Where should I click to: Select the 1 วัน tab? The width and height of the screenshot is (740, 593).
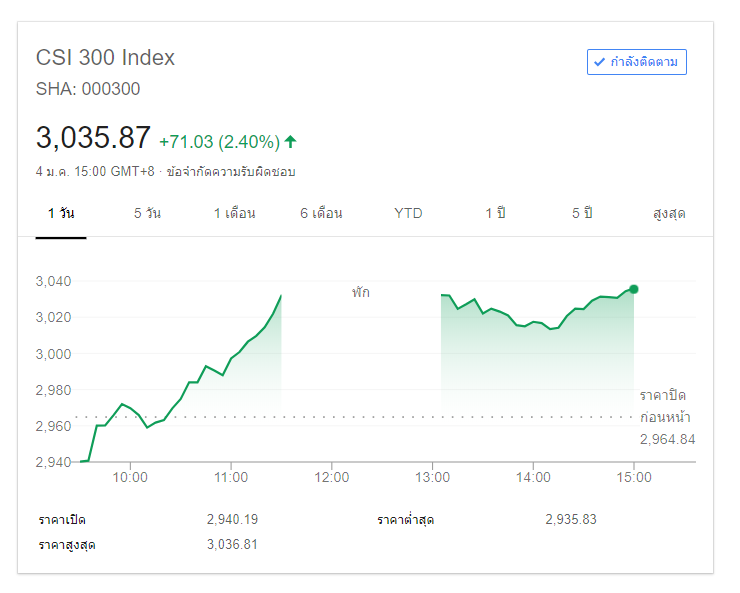tap(61, 213)
